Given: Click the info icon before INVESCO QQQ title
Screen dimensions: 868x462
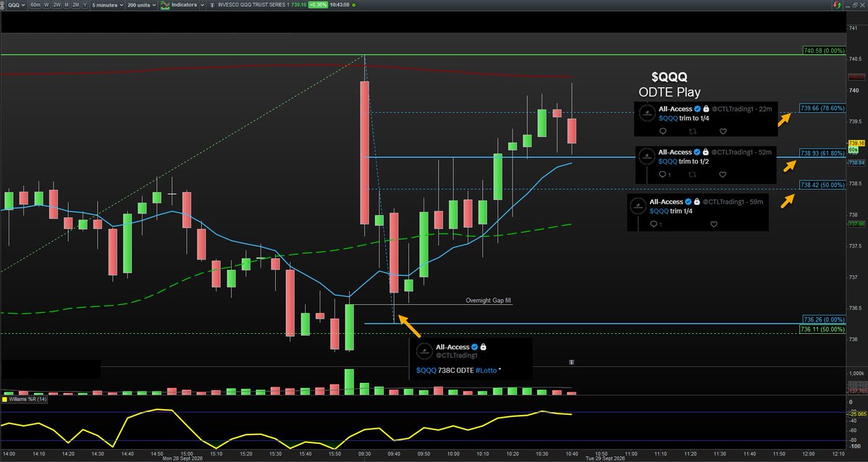Looking at the screenshot, I should (x=212, y=4).
